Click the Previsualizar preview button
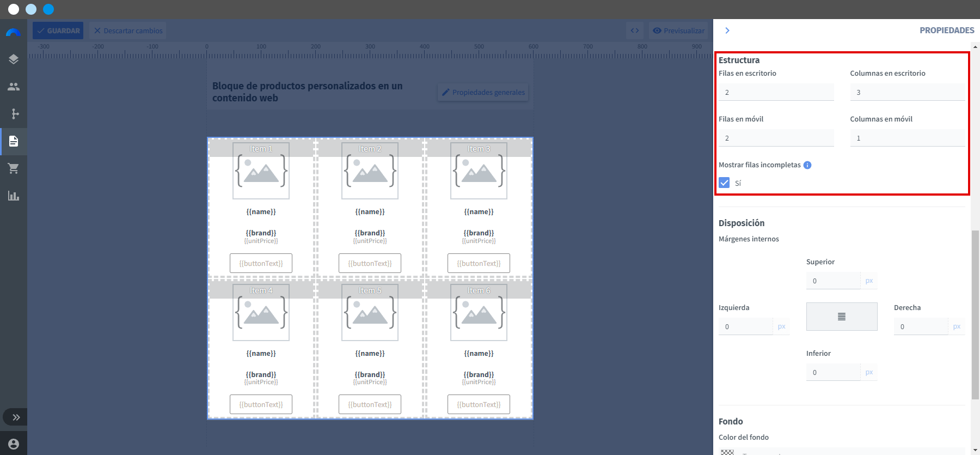The image size is (980, 455). (678, 31)
